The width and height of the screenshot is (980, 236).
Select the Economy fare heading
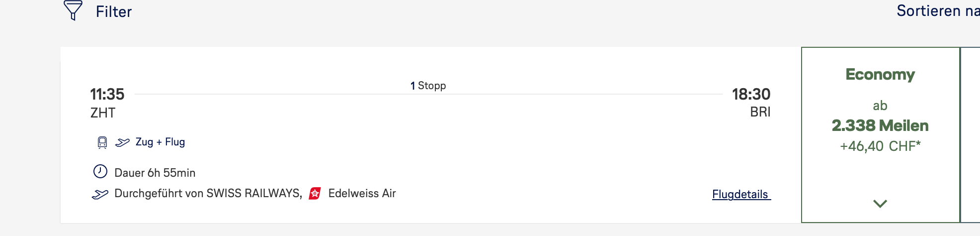880,74
